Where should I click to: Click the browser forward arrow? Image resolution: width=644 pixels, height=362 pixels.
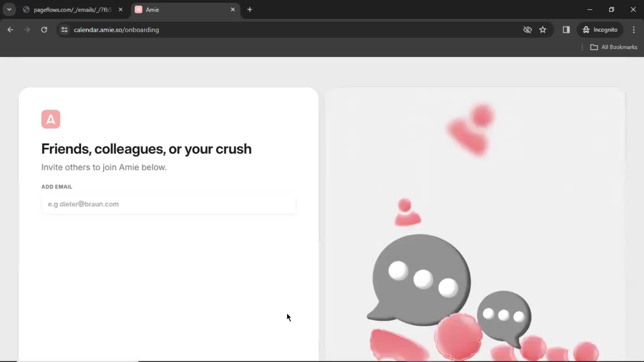tap(27, 29)
